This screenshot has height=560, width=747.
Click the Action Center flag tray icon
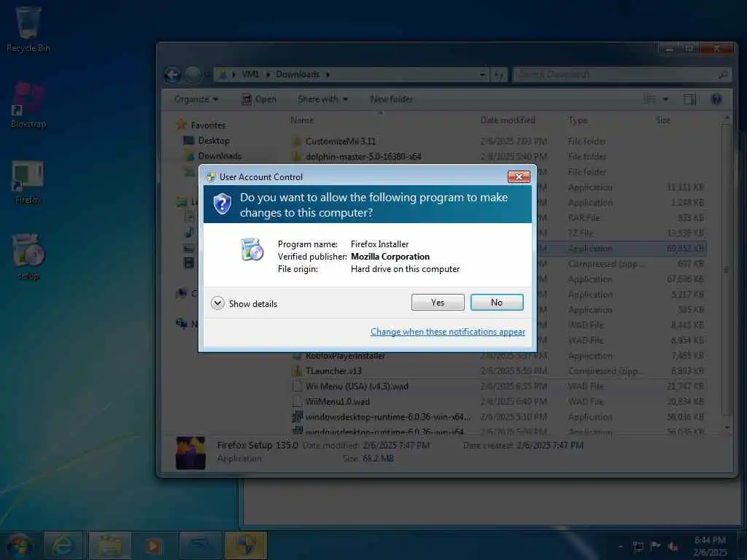click(656, 545)
